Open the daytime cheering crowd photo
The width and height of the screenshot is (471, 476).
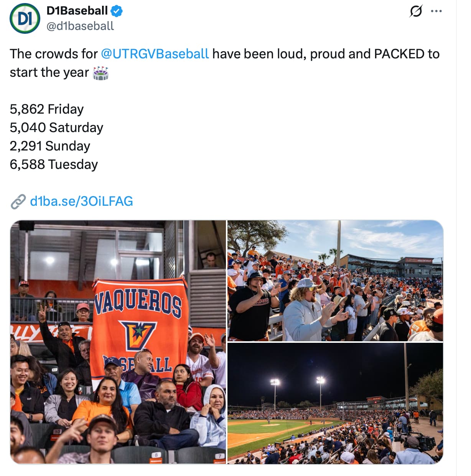[335, 281]
